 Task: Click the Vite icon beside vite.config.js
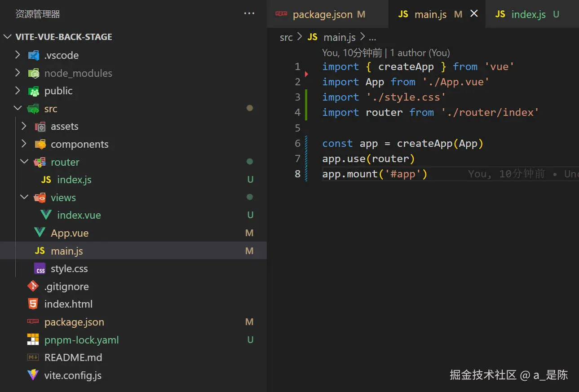point(33,375)
